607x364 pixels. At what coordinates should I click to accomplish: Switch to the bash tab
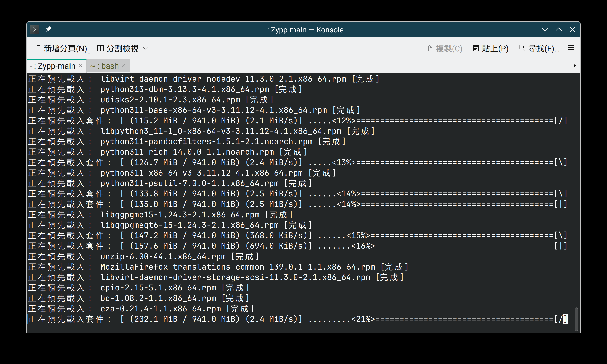pyautogui.click(x=104, y=66)
